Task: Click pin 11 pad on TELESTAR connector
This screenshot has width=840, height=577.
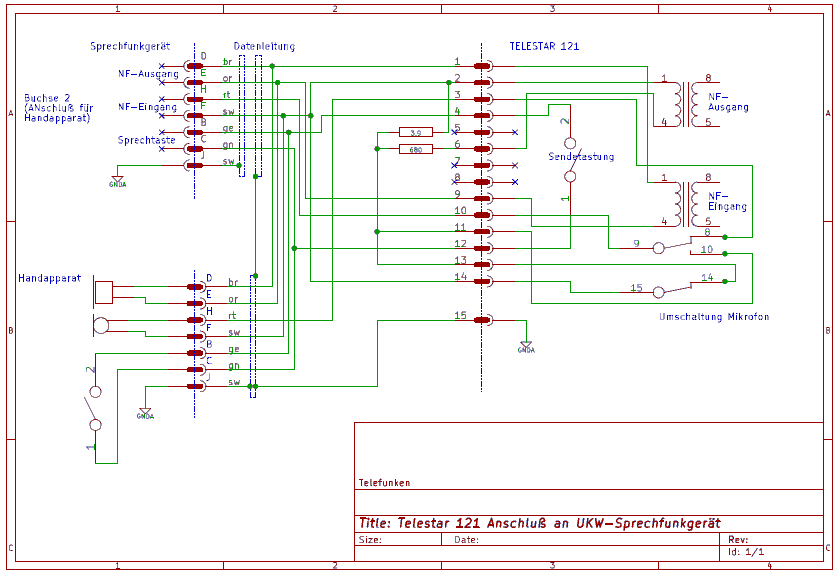Action: [482, 231]
